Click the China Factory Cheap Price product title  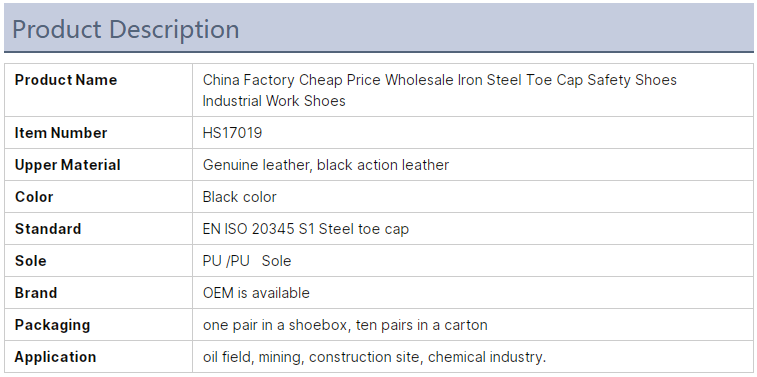[x=439, y=90]
